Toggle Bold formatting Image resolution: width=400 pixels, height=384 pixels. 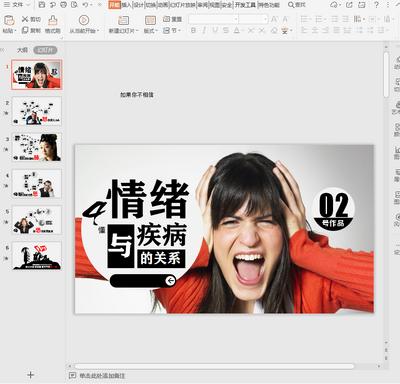click(193, 31)
